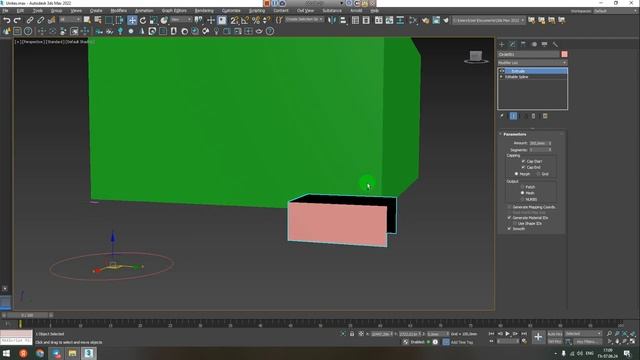The height and width of the screenshot is (360, 640).
Task: Open the Material Editor icon
Action: pos(413,20)
